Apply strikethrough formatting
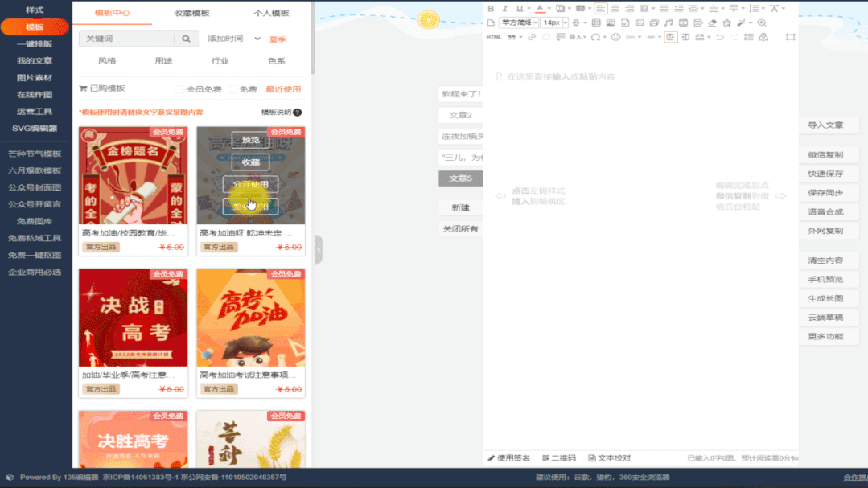Image resolution: width=868 pixels, height=488 pixels. tap(576, 23)
